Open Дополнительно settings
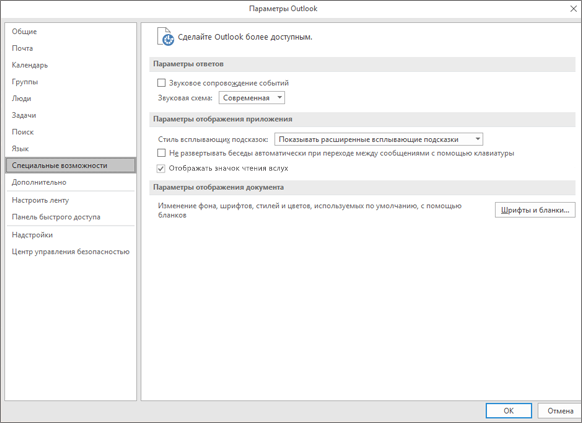This screenshot has width=582, height=423. [71, 182]
